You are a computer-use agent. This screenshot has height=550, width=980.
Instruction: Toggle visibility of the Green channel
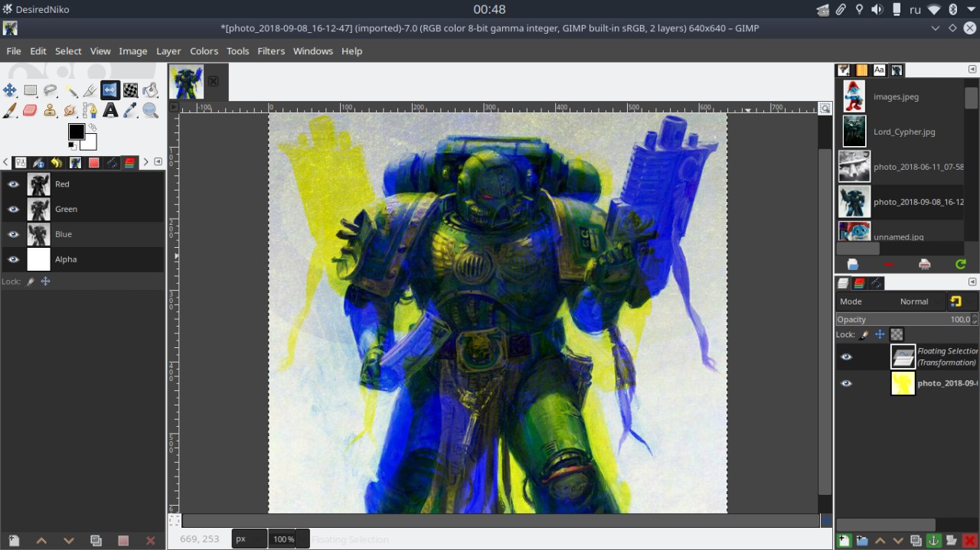coord(13,209)
